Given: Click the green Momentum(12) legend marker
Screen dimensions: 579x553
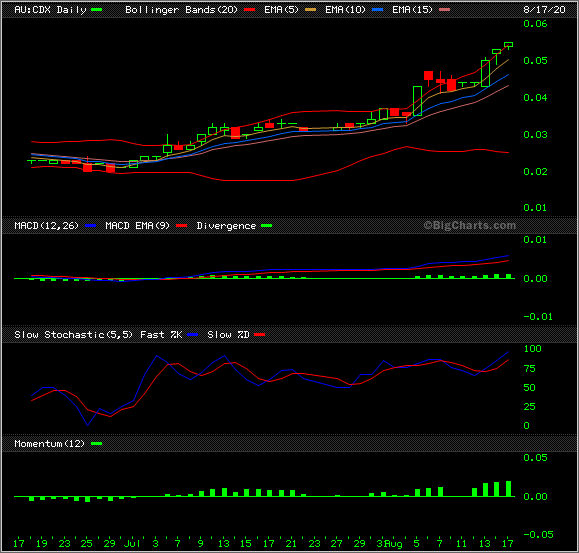Looking at the screenshot, I should tap(96, 443).
